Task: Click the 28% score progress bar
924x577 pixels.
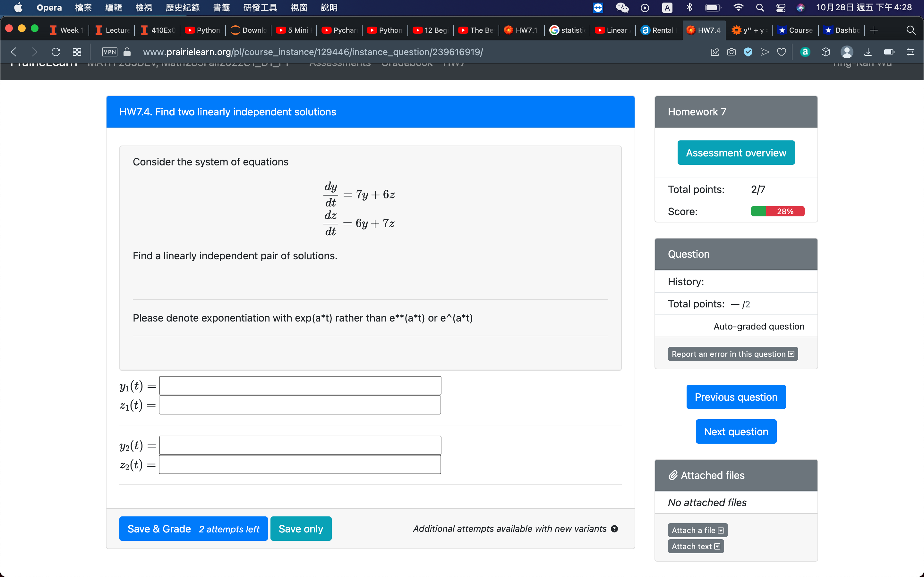Action: [777, 212]
